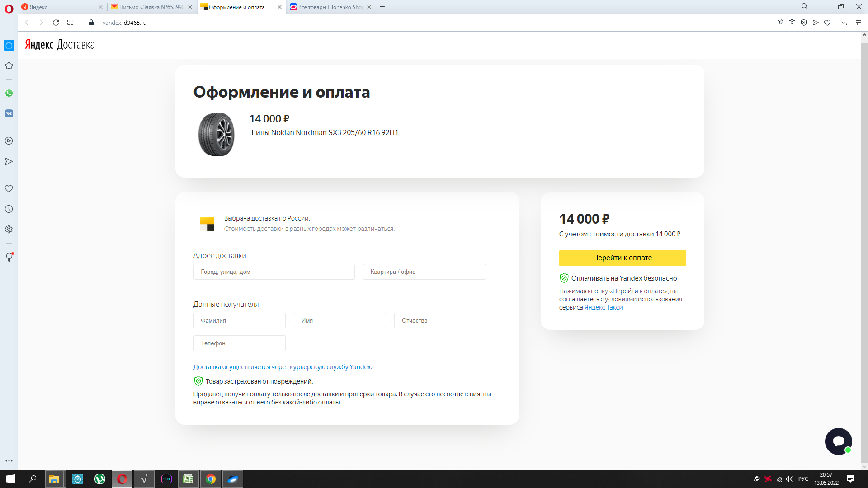The height and width of the screenshot is (488, 868).
Task: Click the Nokian tire product thumbnail
Action: [217, 135]
